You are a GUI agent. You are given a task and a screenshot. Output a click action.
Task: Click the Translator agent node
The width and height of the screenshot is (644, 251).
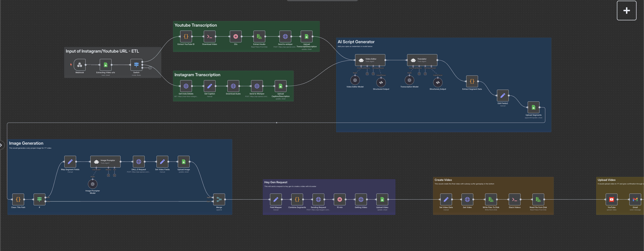point(422,60)
